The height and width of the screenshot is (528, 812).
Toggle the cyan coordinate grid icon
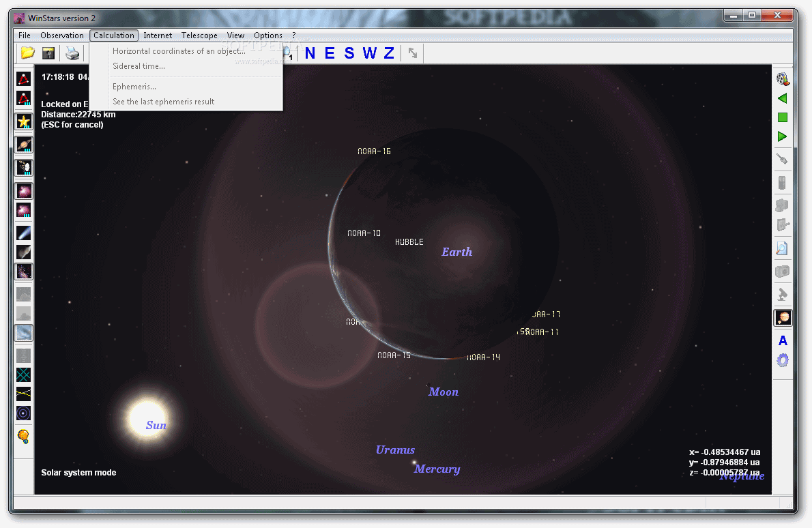coord(24,375)
